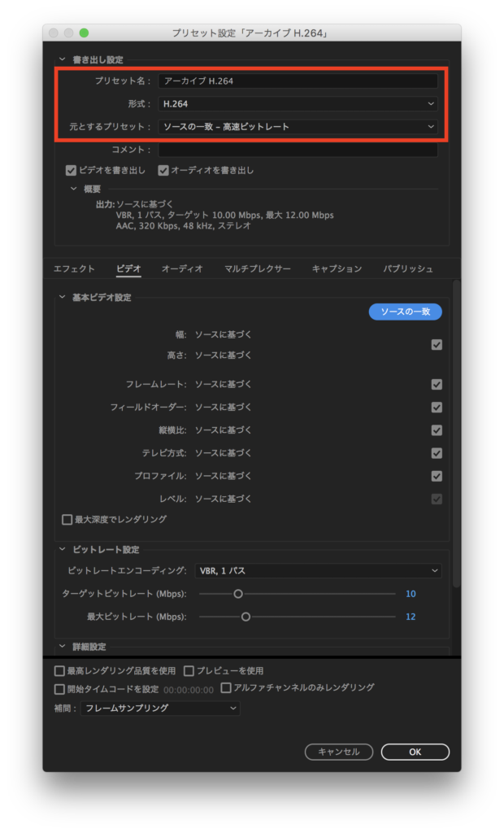Click the max bitrate value 12
Viewport: 504px width, 833px height.
pos(411,617)
